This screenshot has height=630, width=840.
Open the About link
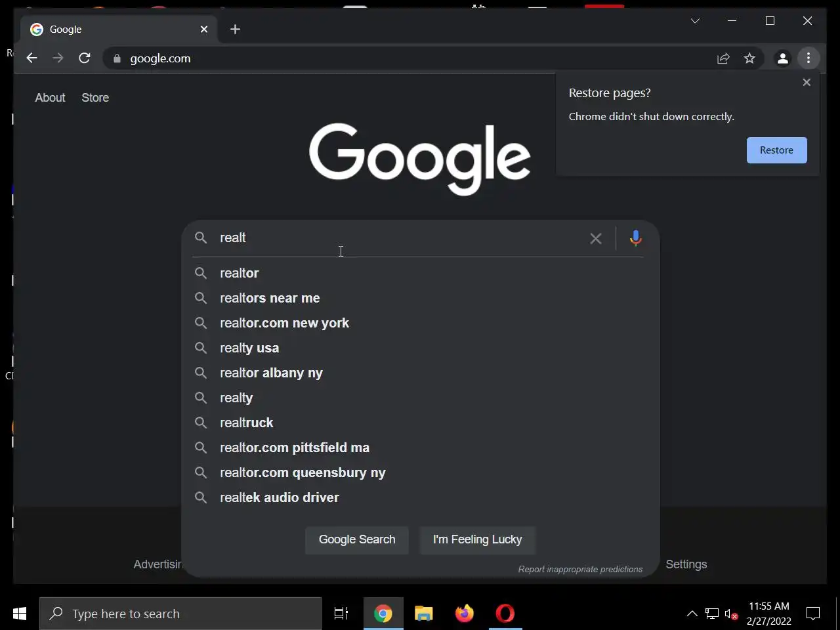pyautogui.click(x=50, y=98)
